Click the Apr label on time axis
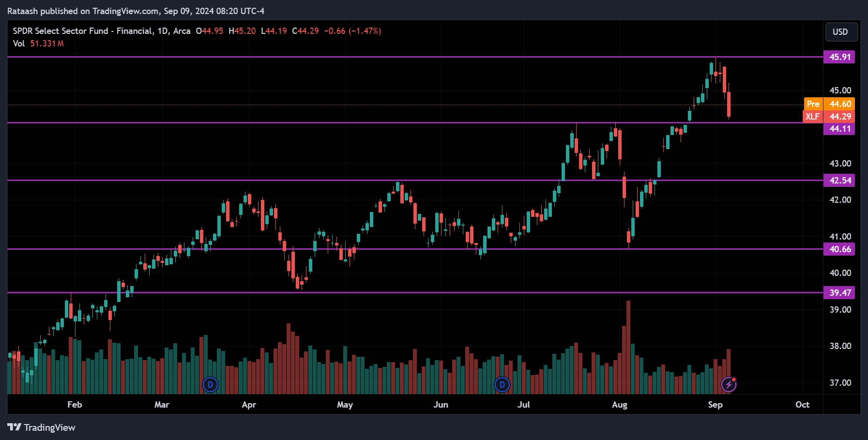This screenshot has width=868, height=440. (x=249, y=405)
